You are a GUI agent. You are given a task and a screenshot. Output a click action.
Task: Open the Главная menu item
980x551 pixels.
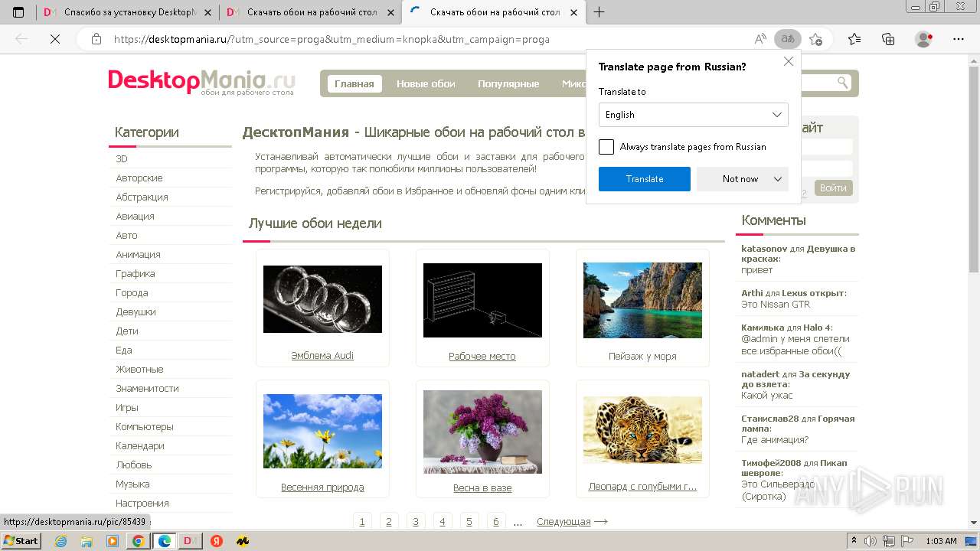tap(354, 83)
